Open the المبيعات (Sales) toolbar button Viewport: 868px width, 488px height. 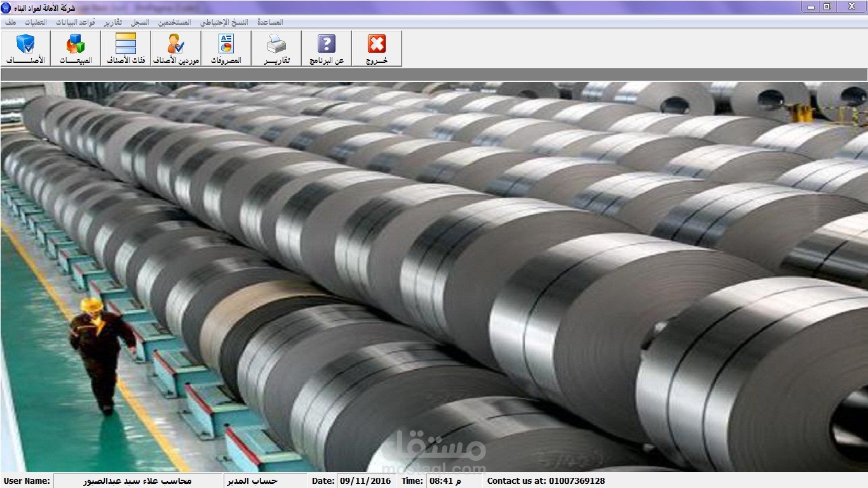76,48
